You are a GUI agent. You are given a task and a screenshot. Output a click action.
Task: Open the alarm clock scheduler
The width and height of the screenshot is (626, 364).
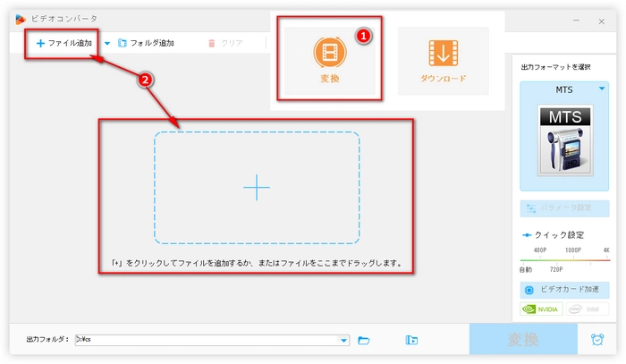coord(596,340)
